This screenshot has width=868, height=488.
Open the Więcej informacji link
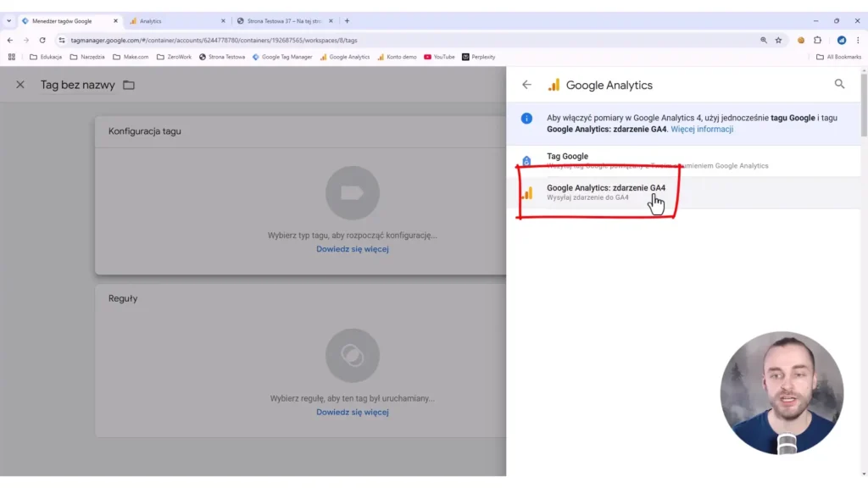pyautogui.click(x=701, y=129)
